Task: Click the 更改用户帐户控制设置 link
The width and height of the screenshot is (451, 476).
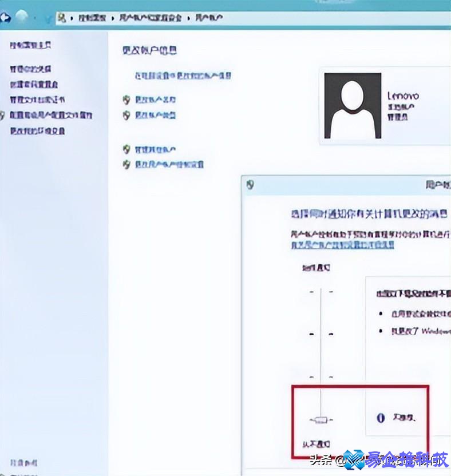Action: 169,165
